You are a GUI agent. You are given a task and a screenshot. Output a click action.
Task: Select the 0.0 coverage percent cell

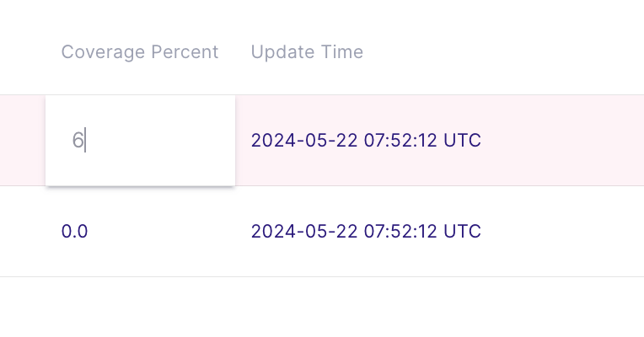(74, 232)
